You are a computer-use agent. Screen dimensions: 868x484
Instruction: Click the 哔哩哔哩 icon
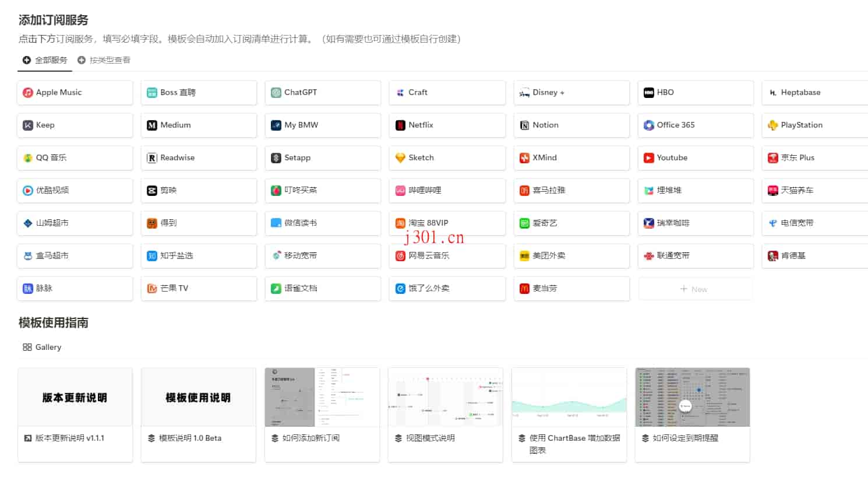pyautogui.click(x=400, y=191)
